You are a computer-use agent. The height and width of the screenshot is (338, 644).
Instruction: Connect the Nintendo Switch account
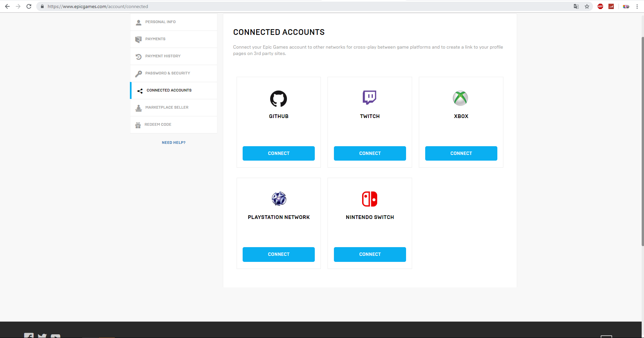pos(370,254)
